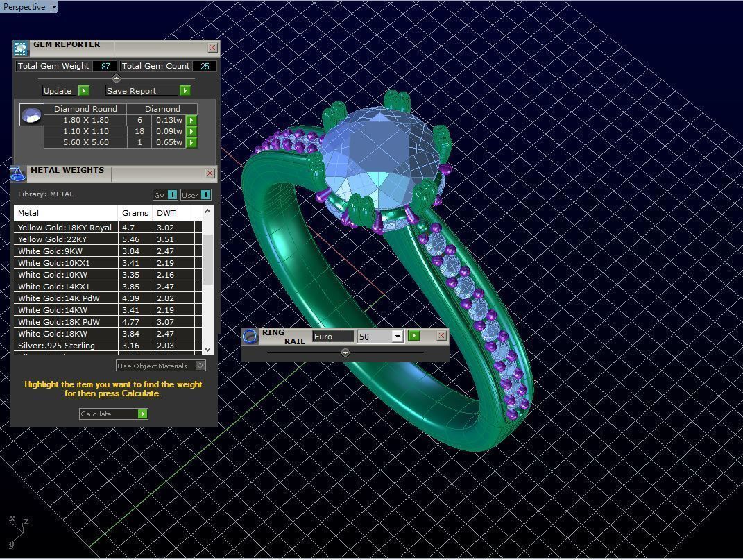Select the White Gold:10KX1 row

108,263
